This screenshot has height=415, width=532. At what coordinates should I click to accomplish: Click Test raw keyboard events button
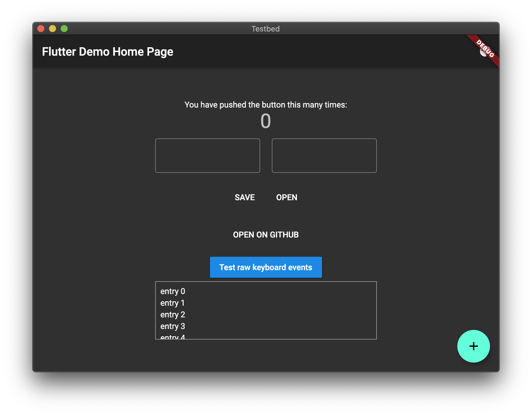coord(266,267)
